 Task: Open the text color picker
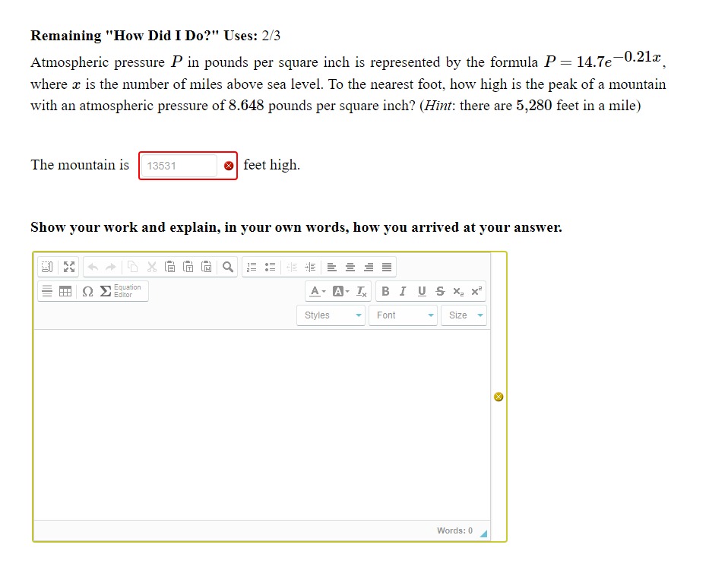click(x=318, y=291)
